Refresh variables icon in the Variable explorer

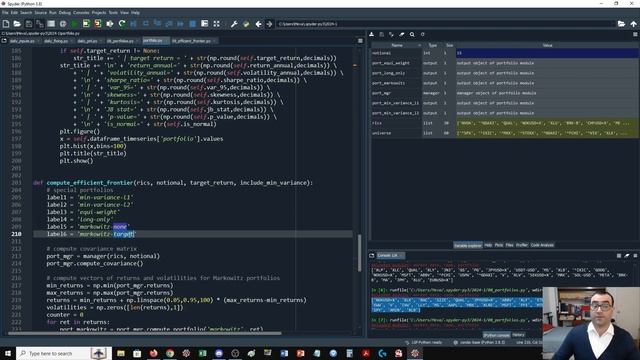[x=422, y=35]
